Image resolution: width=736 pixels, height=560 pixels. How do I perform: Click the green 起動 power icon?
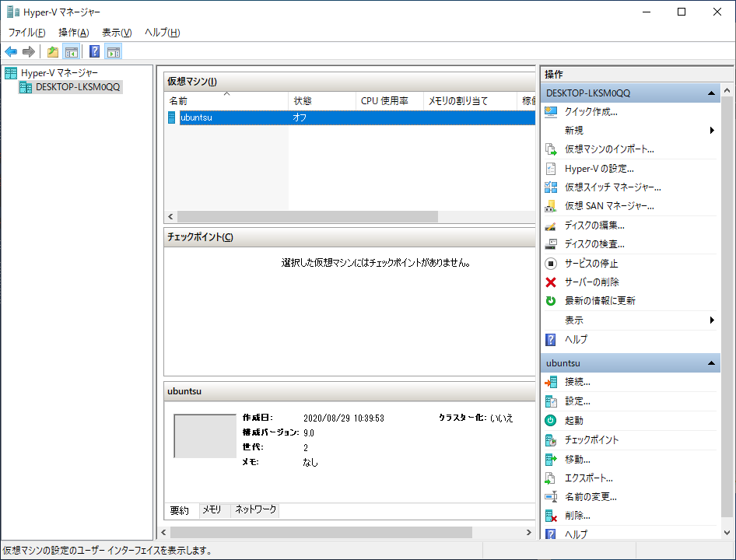pos(551,421)
